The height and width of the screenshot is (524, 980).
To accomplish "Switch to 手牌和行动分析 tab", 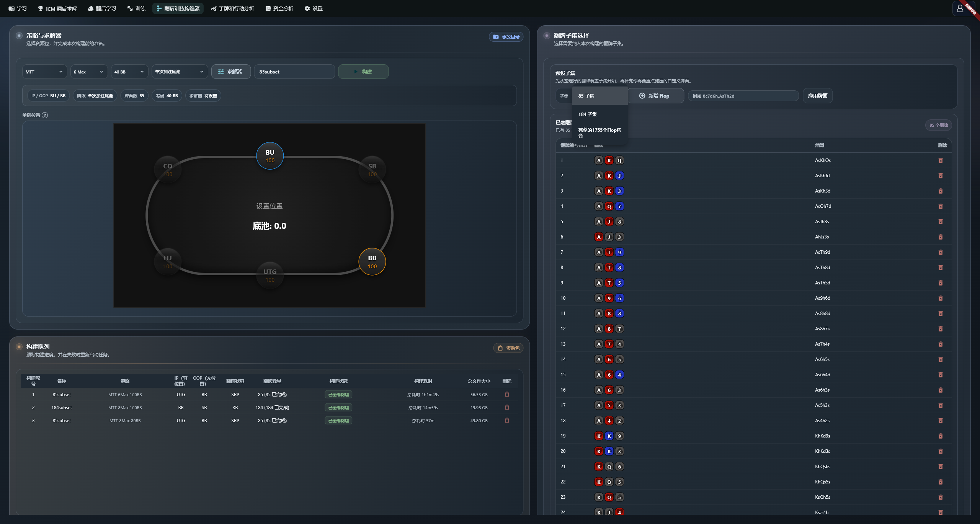I will (232, 8).
